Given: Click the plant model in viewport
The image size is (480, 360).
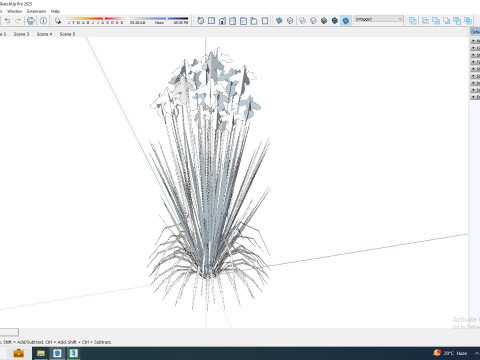Looking at the screenshot, I should point(208,180).
